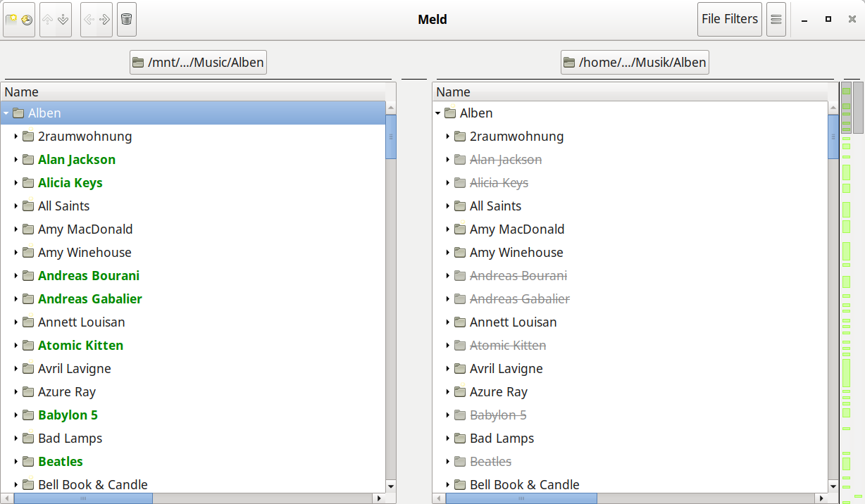
Task: Click the folder icon beside left-pane Beatles
Action: [28, 462]
